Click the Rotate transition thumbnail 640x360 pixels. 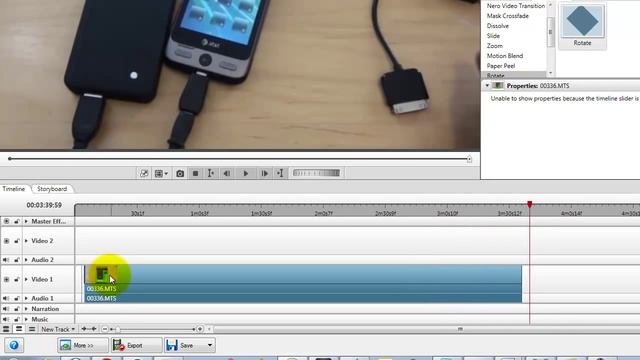pos(582,26)
